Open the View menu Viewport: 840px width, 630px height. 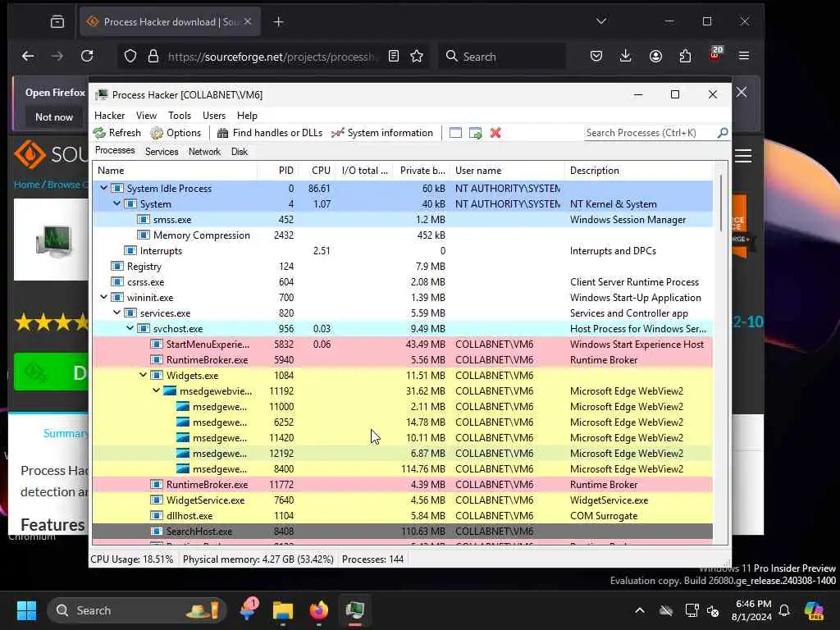coord(146,116)
